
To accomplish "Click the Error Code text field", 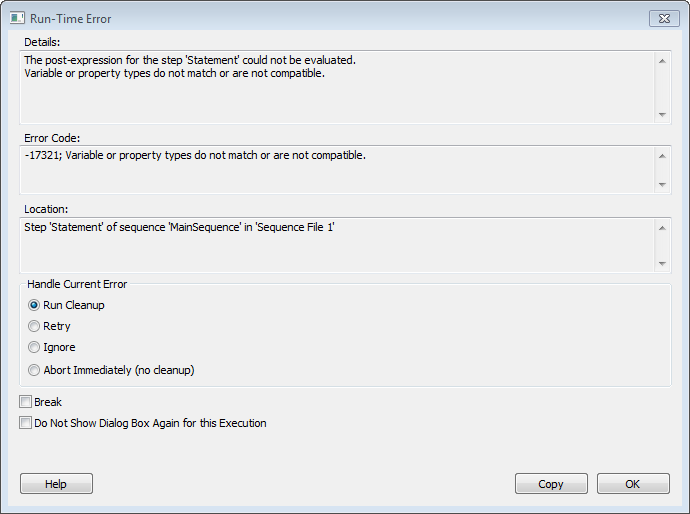I will (x=337, y=169).
